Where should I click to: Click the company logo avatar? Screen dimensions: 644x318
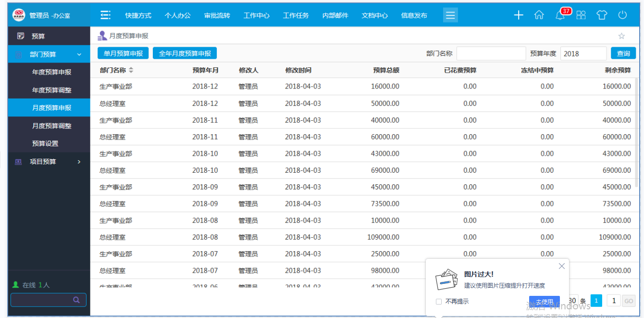click(19, 15)
